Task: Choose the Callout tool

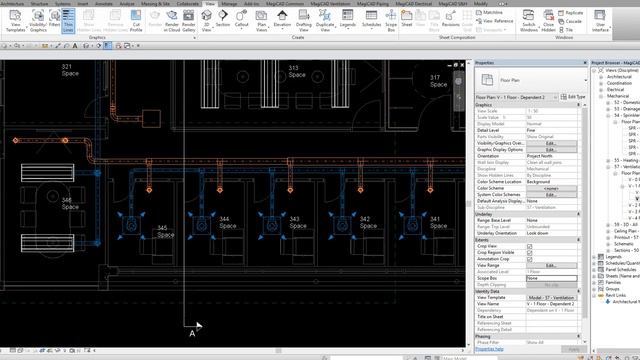Action: pos(241,19)
